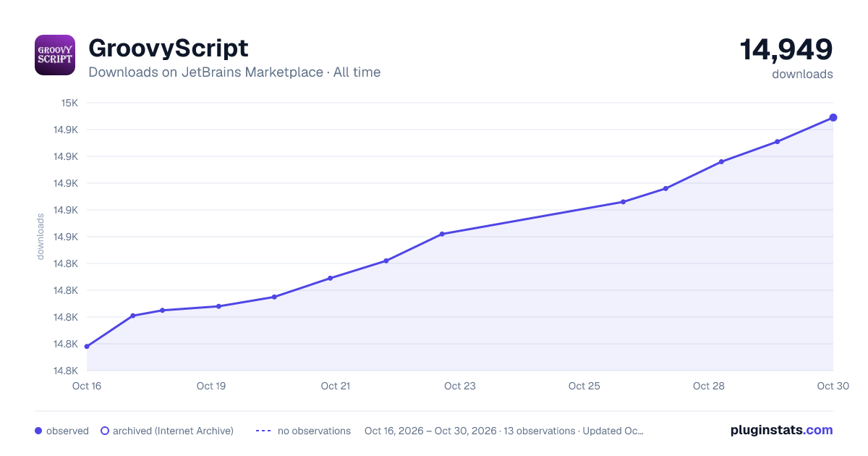The image size is (868, 456).
Task: Click the Oct 21 x-axis label
Action: click(336, 386)
